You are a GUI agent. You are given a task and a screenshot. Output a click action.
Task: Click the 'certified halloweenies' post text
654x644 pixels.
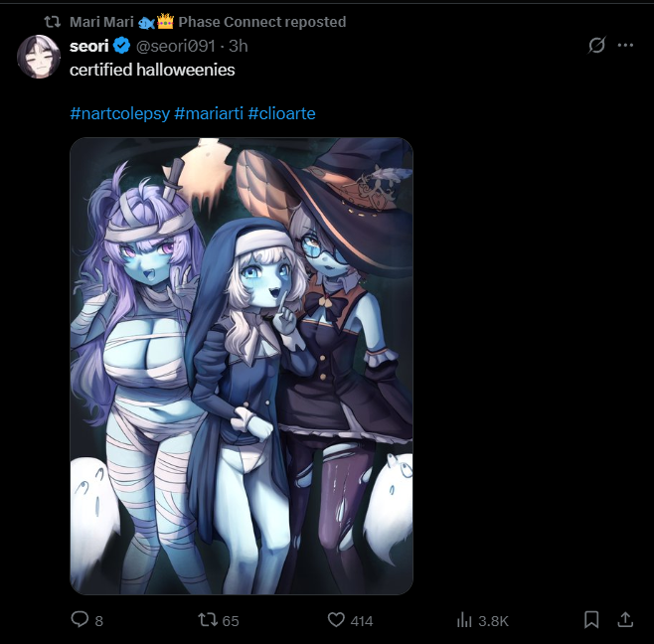152,70
